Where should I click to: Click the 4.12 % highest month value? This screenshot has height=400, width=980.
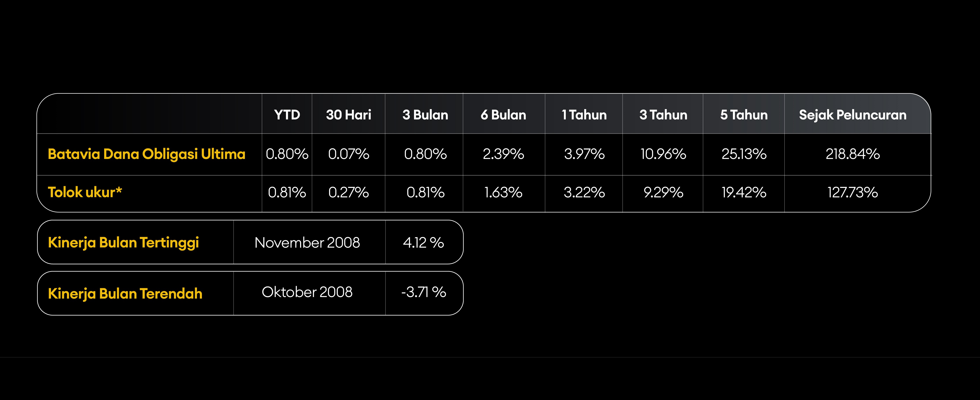click(x=423, y=243)
